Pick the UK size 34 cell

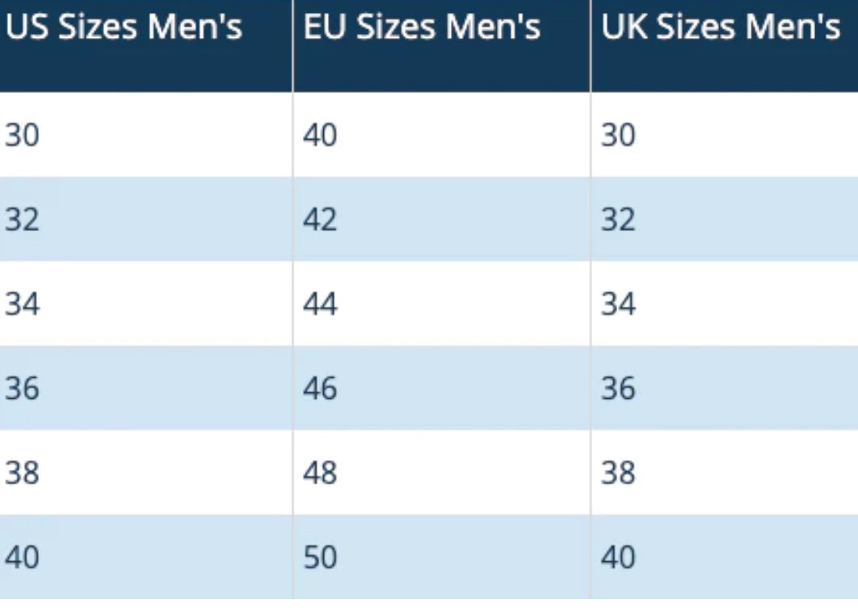(618, 304)
